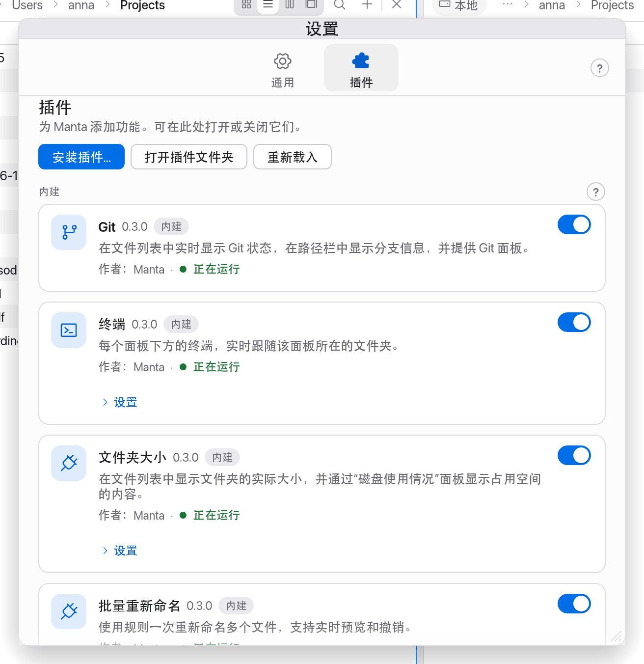The width and height of the screenshot is (644, 664).
Task: Click the X icon in background toolbar
Action: (397, 5)
